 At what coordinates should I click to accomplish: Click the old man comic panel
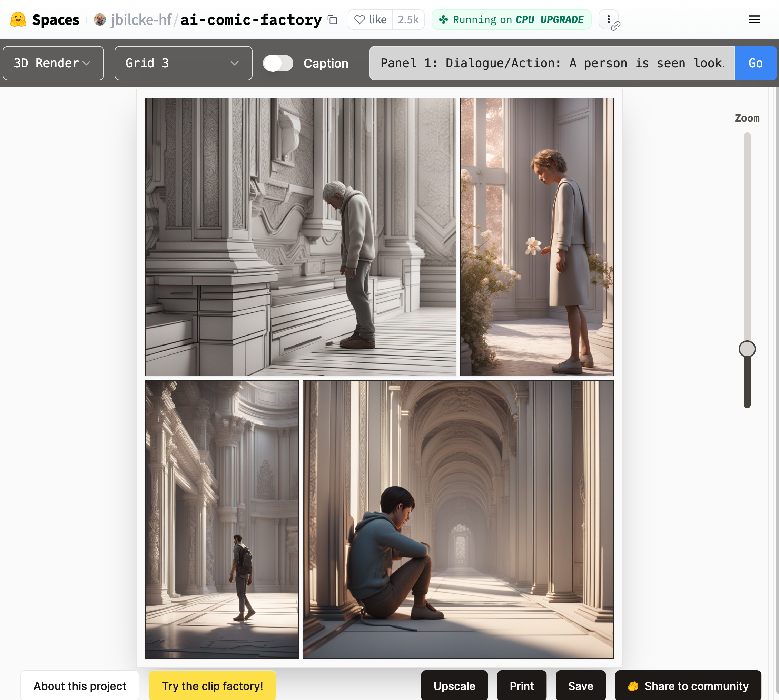(300, 236)
